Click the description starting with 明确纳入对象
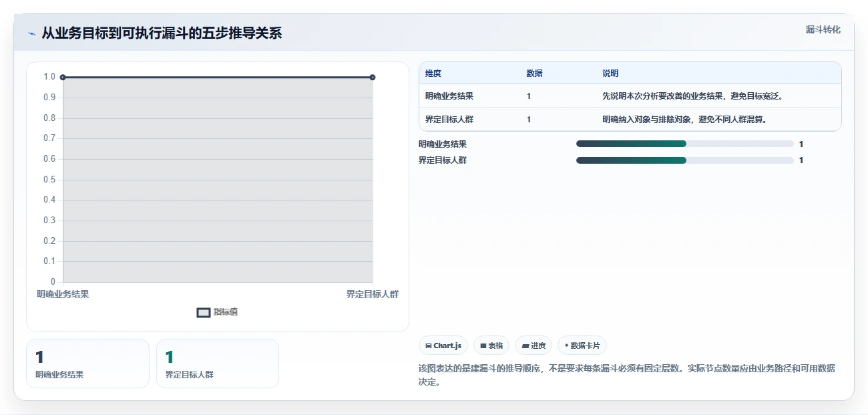 click(684, 120)
